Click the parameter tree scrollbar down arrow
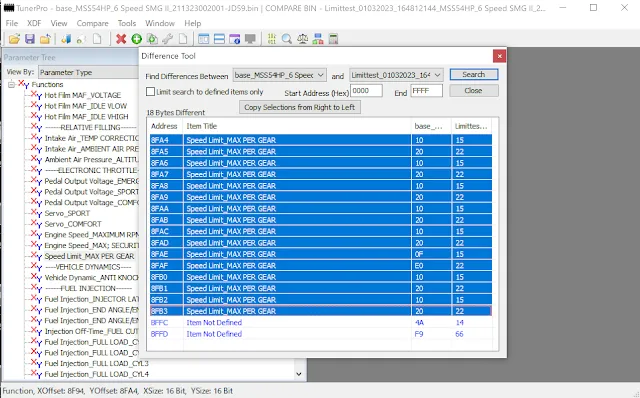This screenshot has height=398, width=640. coord(299,374)
